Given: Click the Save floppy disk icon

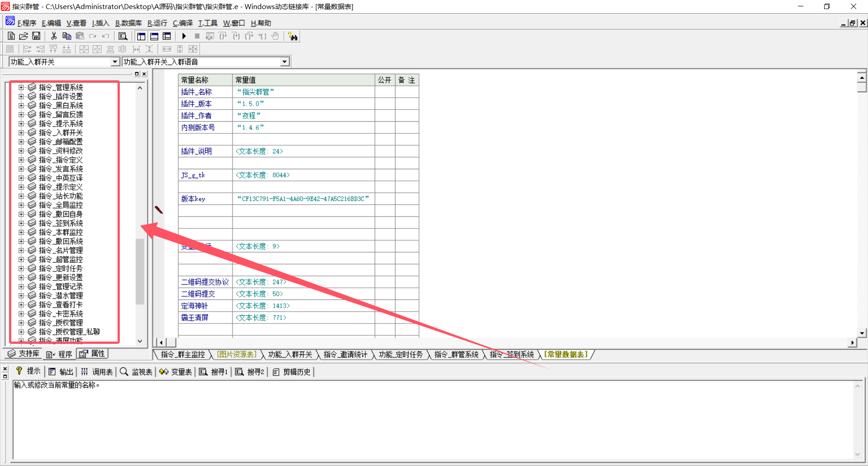Looking at the screenshot, I should (x=36, y=36).
